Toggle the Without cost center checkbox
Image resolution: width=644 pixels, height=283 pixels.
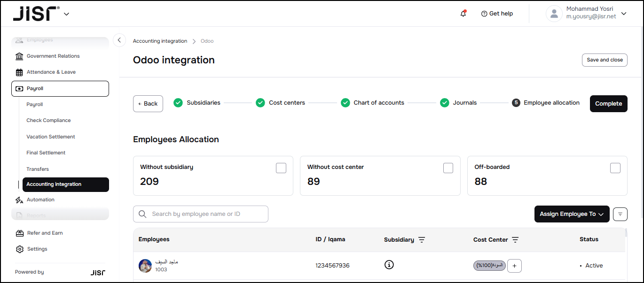[x=448, y=168]
